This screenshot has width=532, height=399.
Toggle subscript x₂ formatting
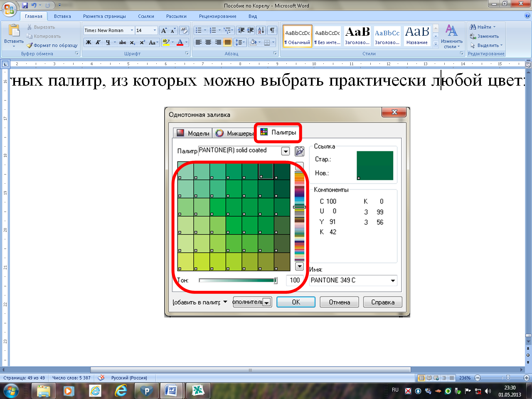coord(132,42)
